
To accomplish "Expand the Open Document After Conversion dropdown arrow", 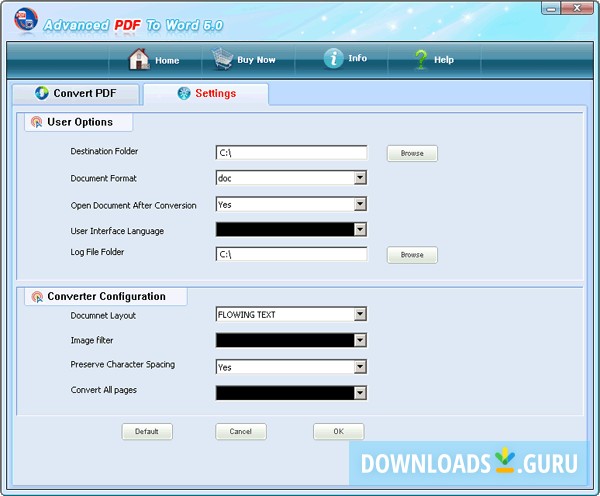I will (360, 204).
